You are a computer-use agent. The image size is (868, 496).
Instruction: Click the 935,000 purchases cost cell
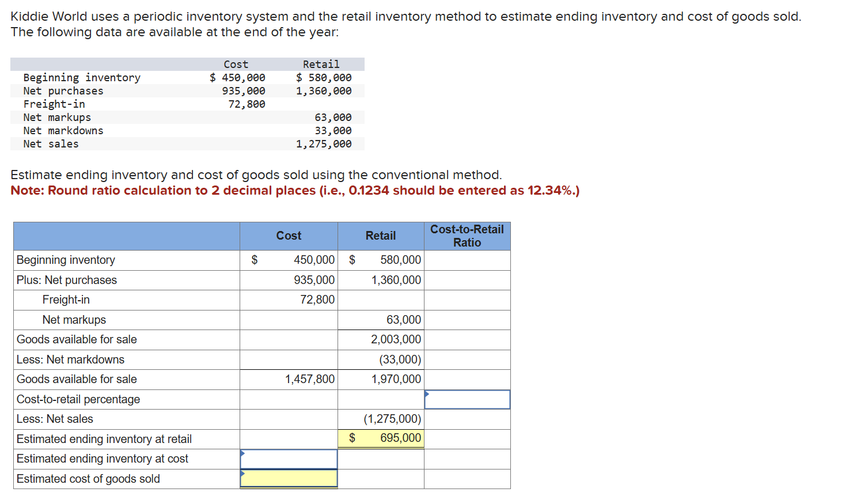point(316,280)
